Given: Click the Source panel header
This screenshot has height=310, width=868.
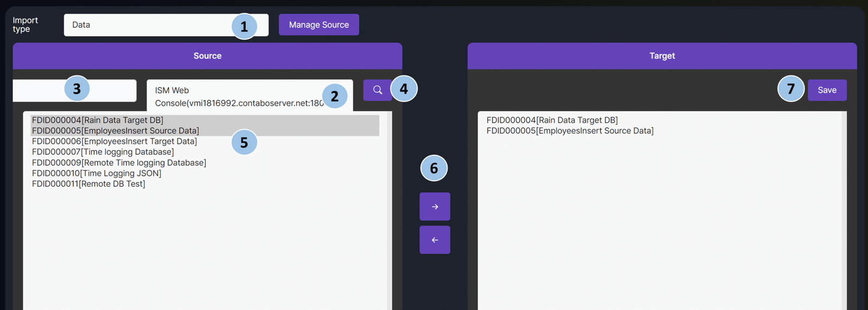Looking at the screenshot, I should tap(207, 56).
